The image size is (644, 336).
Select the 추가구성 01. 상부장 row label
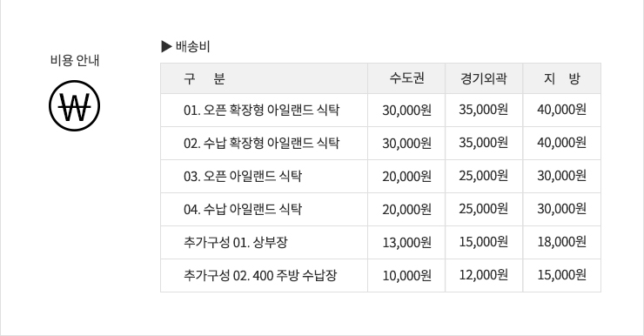coord(235,242)
